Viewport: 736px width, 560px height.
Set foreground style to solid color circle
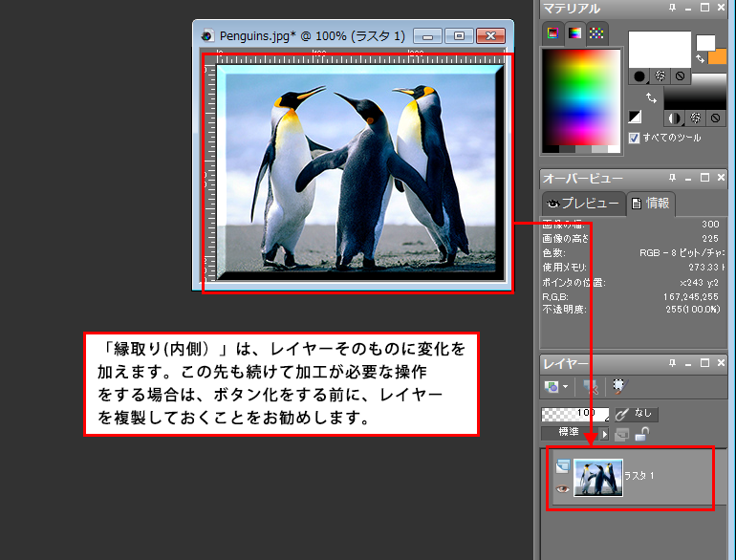point(639,76)
